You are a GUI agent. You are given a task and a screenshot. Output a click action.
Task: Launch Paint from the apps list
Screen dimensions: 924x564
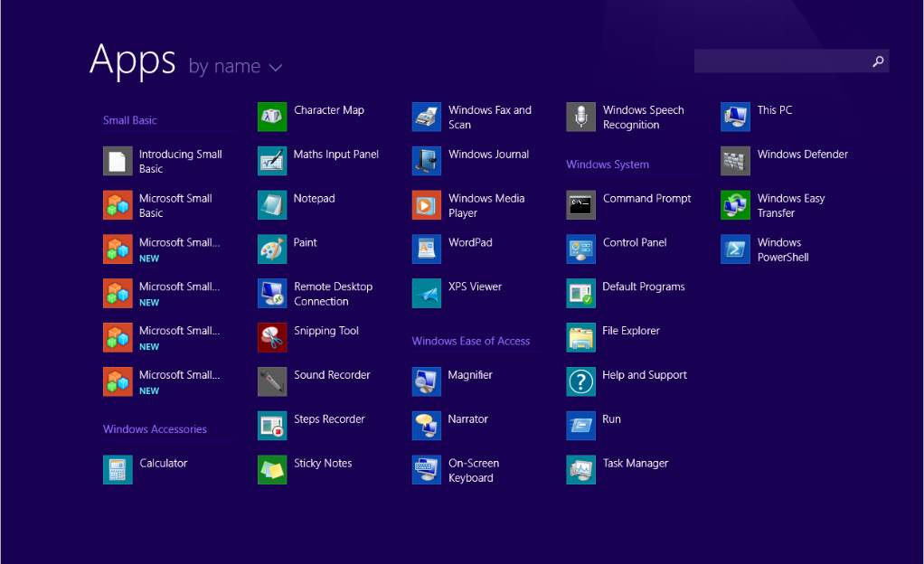272,249
